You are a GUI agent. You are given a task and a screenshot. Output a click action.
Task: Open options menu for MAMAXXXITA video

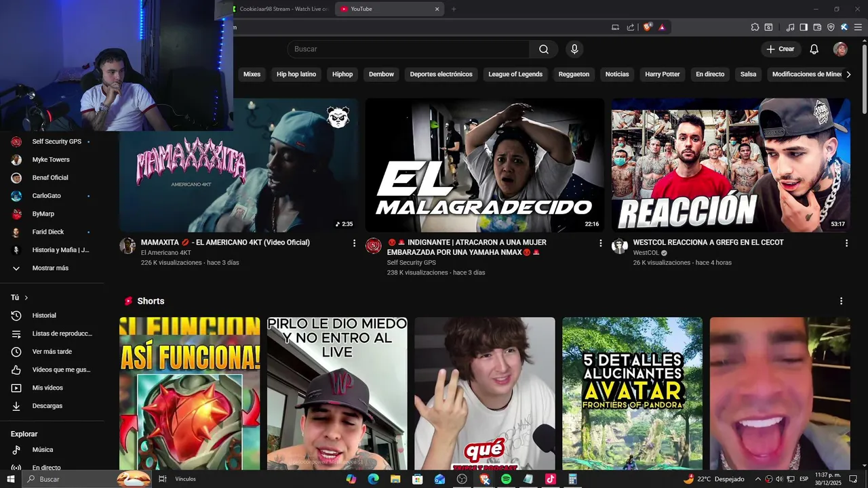354,243
